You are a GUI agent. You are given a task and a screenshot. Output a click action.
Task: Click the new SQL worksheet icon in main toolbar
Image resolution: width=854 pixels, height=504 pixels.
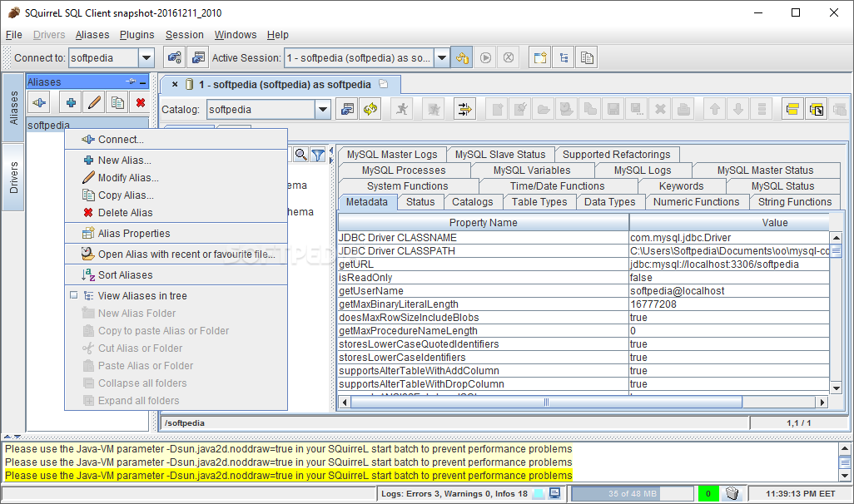[x=539, y=57]
